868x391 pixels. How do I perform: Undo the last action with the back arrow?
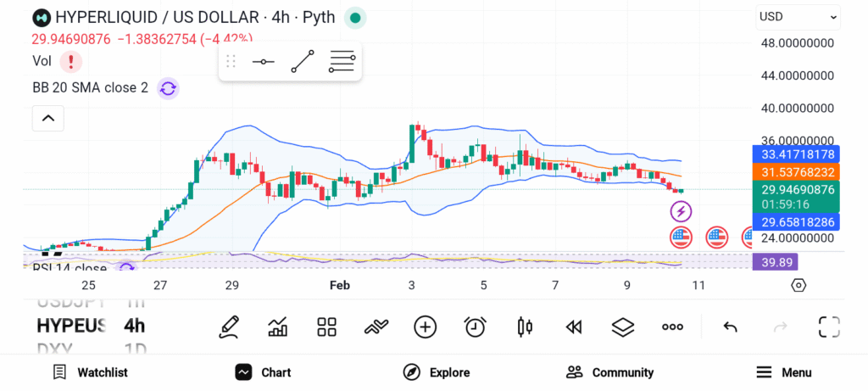click(x=730, y=327)
